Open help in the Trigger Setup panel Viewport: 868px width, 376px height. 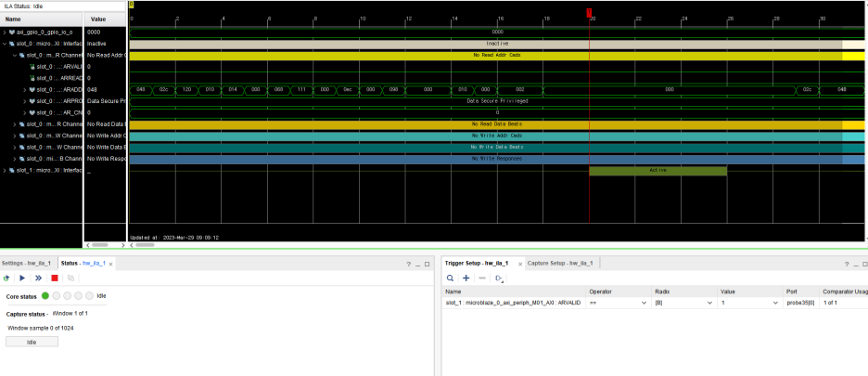click(847, 265)
